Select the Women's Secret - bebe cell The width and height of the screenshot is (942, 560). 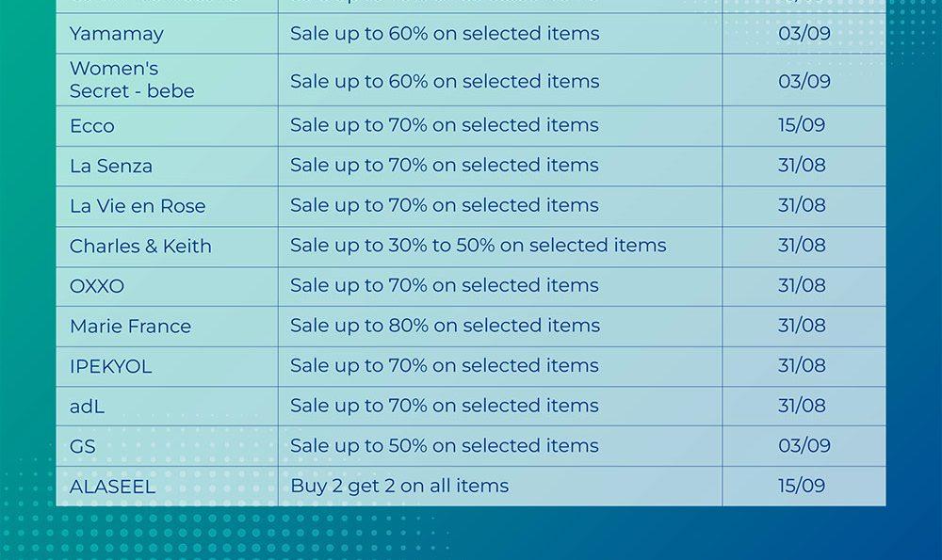pyautogui.click(x=132, y=80)
